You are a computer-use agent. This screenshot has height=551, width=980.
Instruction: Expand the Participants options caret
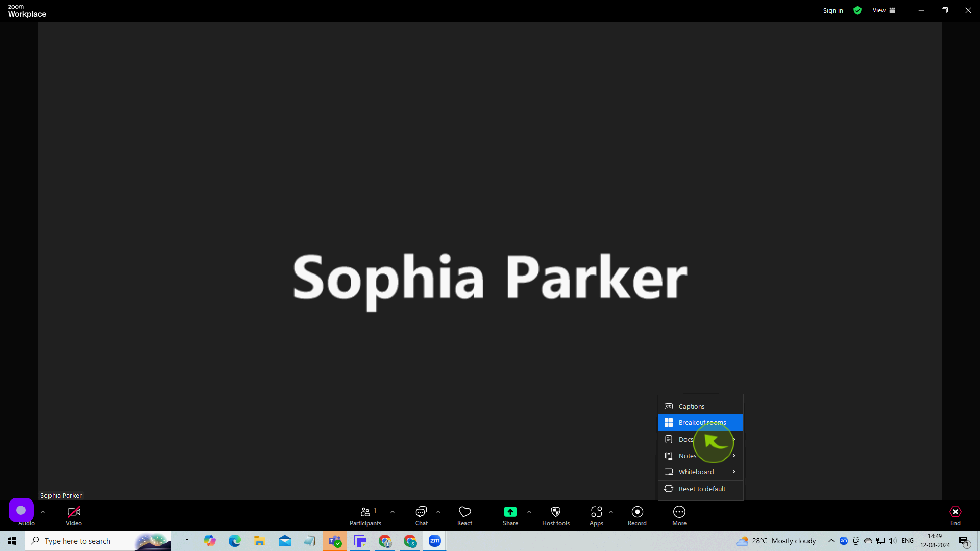pos(393,511)
